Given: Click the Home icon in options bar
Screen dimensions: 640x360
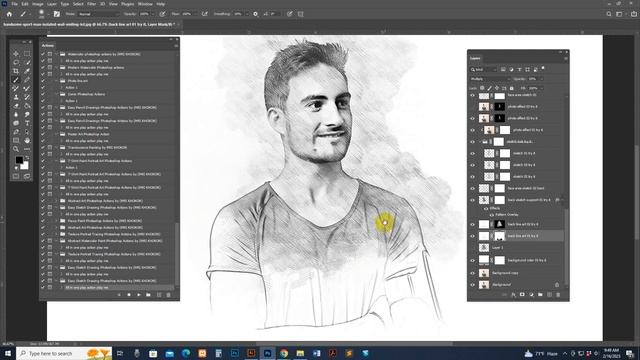Looking at the screenshot, I should click(x=9, y=14).
